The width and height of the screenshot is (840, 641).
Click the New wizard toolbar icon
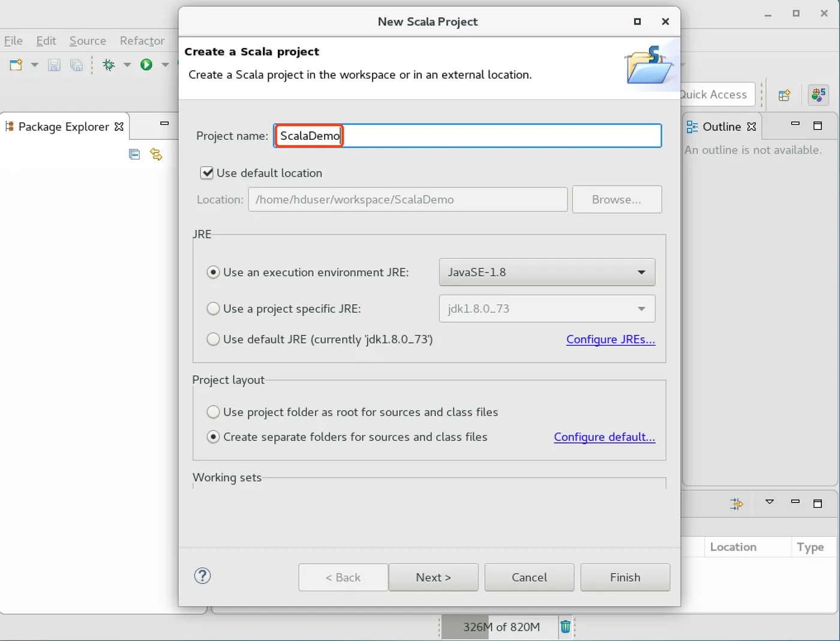pos(16,65)
